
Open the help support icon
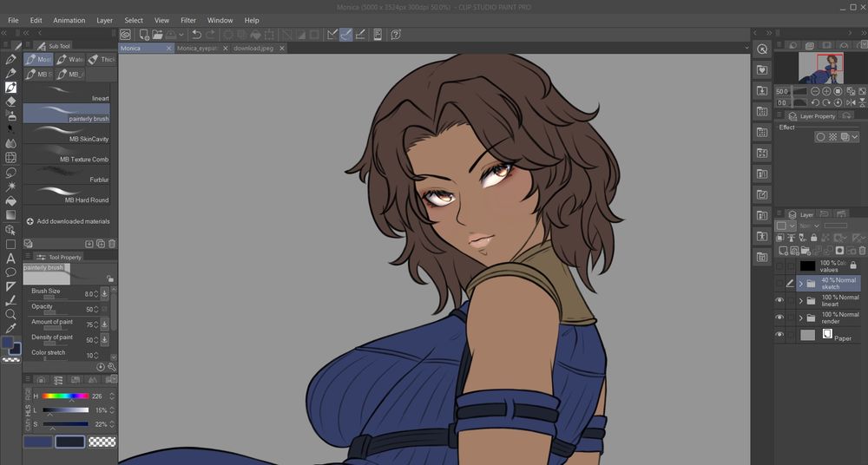pos(396,35)
